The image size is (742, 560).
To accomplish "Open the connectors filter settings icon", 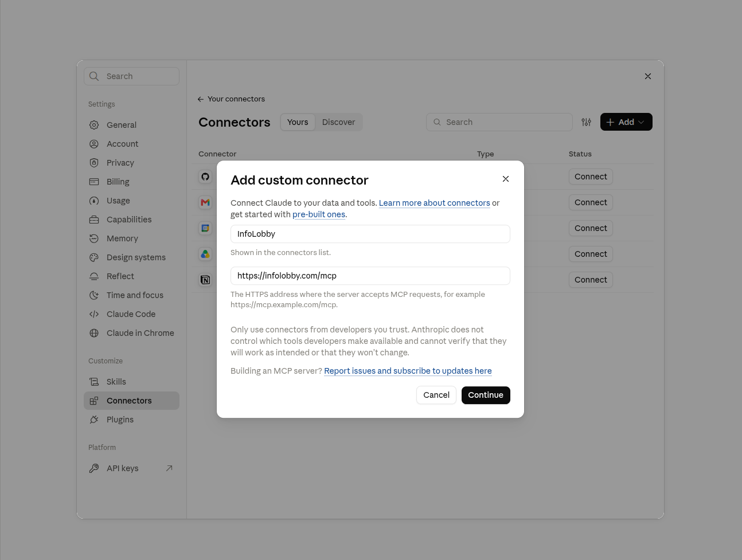I will (586, 122).
